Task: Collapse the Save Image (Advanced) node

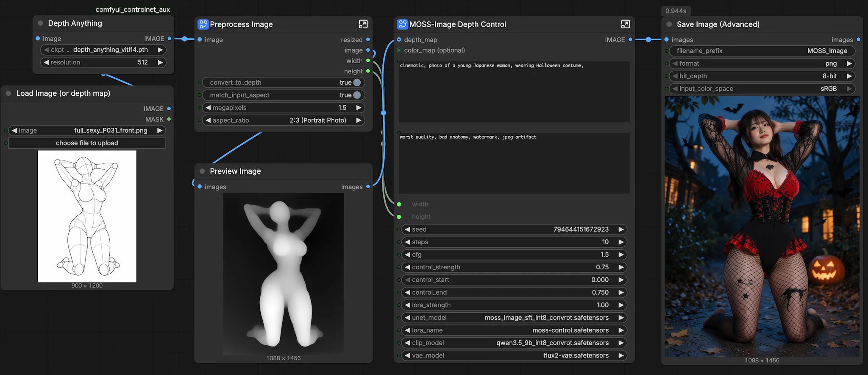Action: (669, 25)
